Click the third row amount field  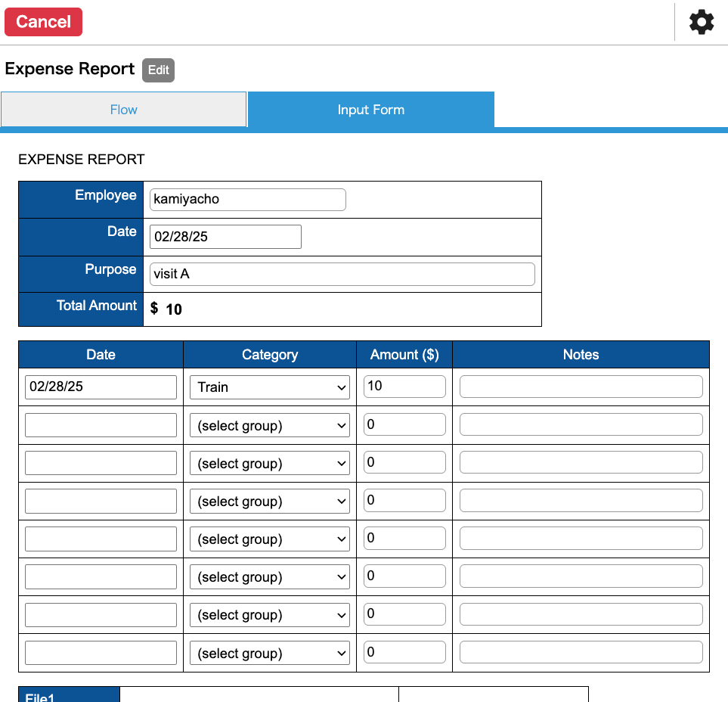[x=404, y=462]
